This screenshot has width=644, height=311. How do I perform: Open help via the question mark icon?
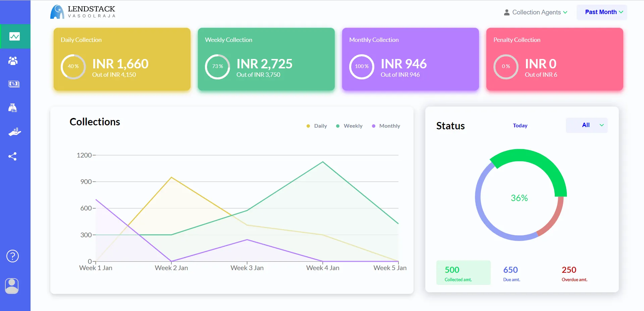12,256
